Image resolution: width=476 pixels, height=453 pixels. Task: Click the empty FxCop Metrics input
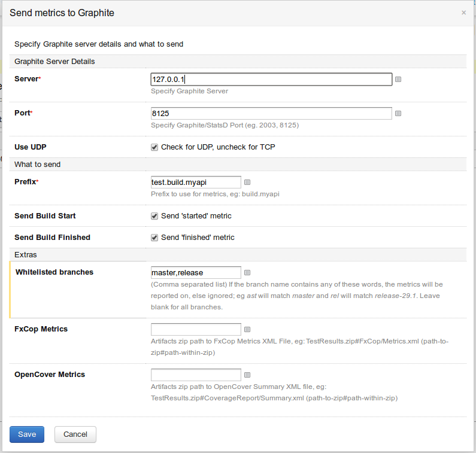click(x=196, y=329)
